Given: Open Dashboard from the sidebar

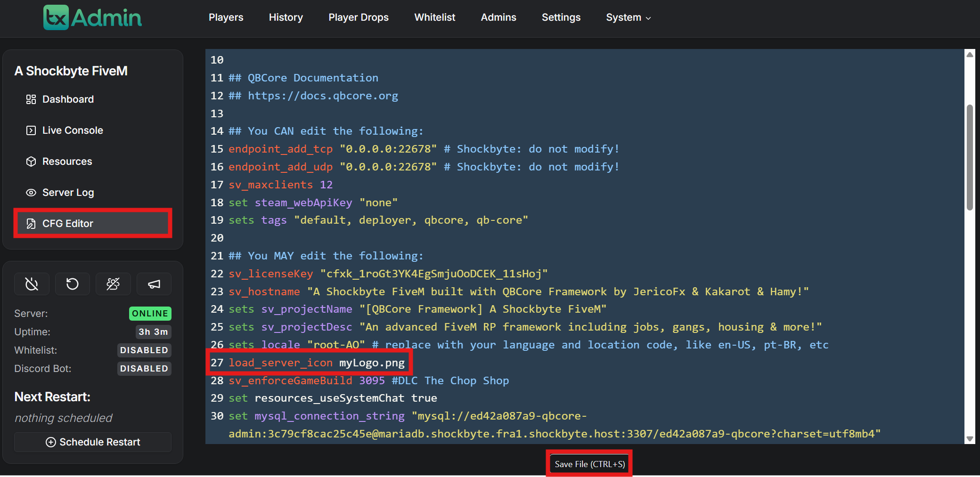Looking at the screenshot, I should 68,99.
